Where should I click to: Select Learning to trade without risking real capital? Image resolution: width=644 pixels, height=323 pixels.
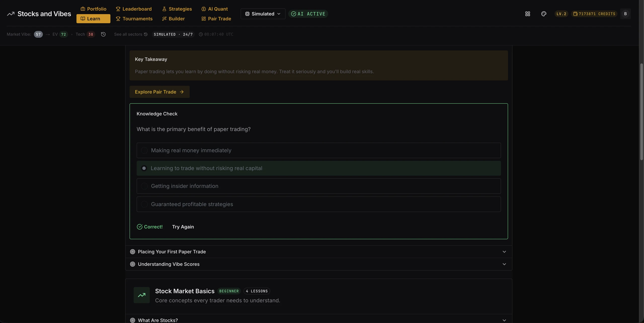click(x=318, y=168)
